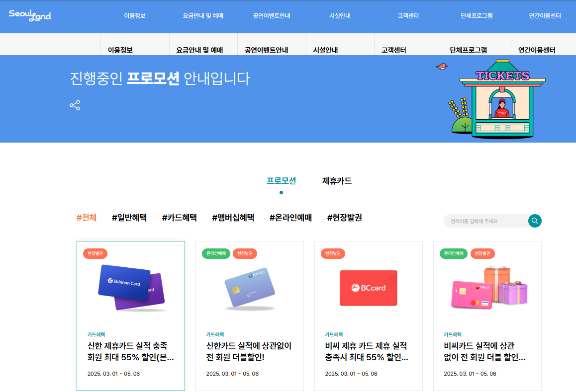
Task: Open 단체프로그램 in the blue top menu
Action: [x=477, y=16]
